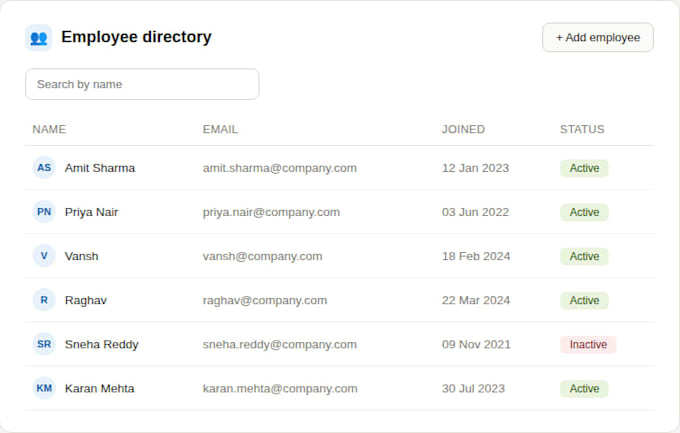Click Amit Sharma's Active status badge
Screen dimensions: 680x433
584,168
